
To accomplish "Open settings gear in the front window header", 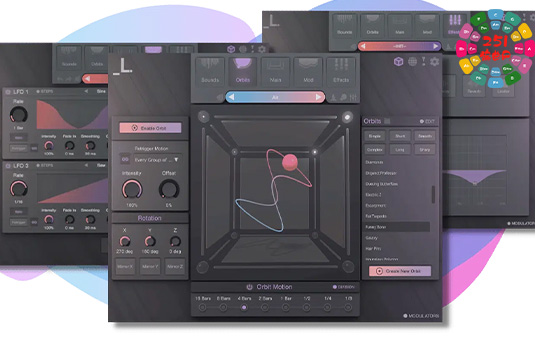I will (434, 62).
